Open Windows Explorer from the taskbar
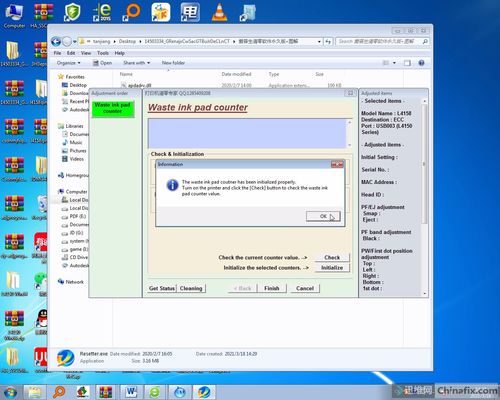The image size is (500, 400). (x=34, y=392)
